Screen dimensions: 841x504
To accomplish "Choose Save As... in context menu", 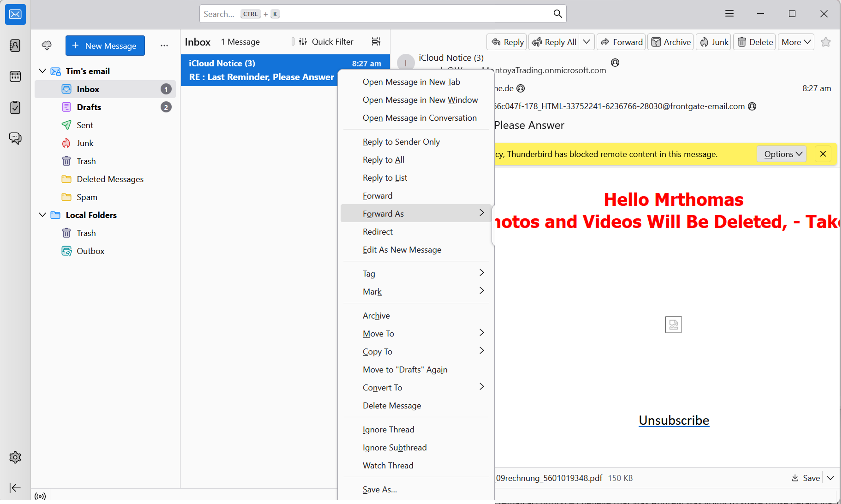I will (416, 489).
